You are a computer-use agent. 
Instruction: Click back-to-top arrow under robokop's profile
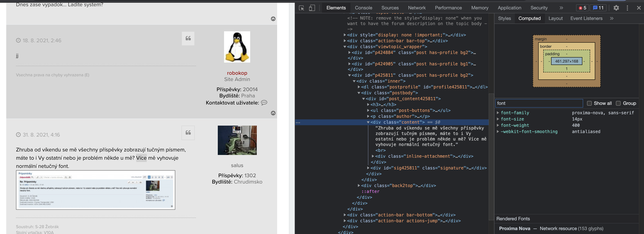click(x=273, y=113)
